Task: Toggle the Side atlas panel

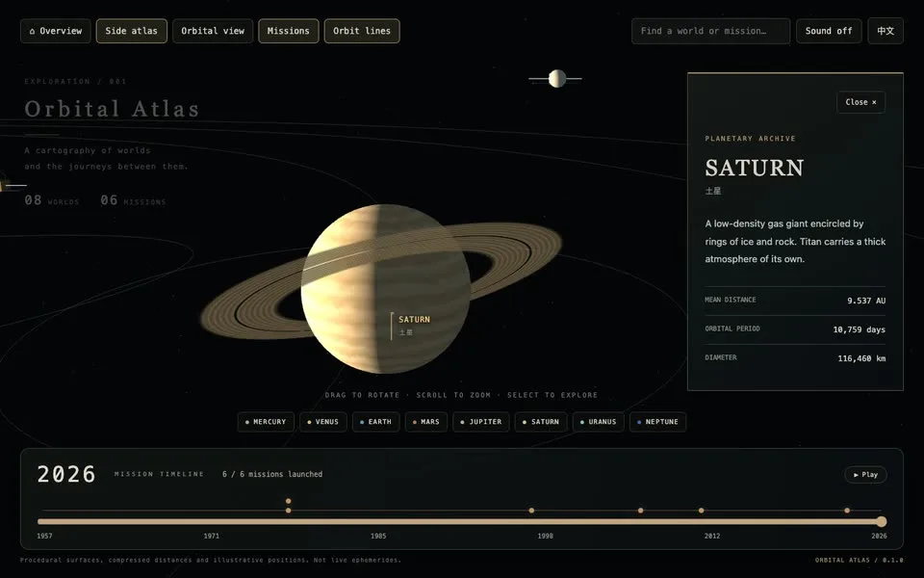Action: 132,31
